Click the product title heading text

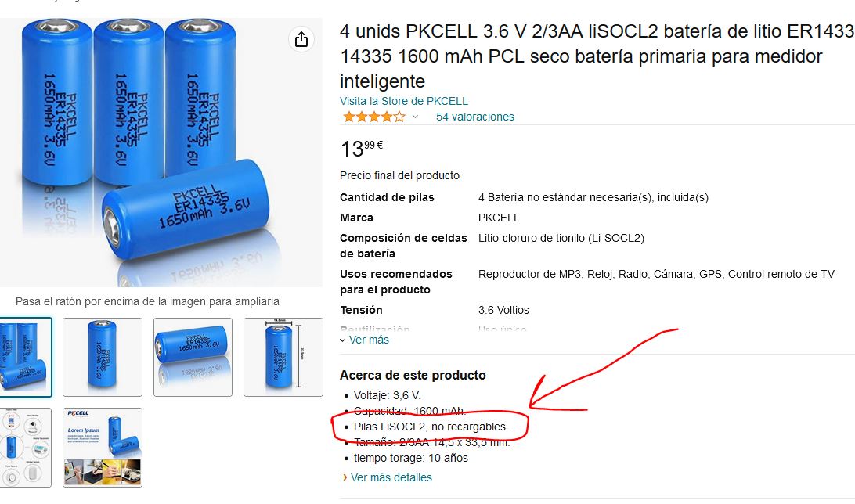[x=597, y=56]
